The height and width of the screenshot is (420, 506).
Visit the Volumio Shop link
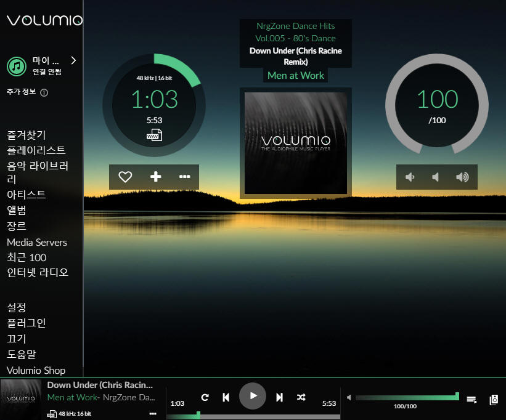36,370
